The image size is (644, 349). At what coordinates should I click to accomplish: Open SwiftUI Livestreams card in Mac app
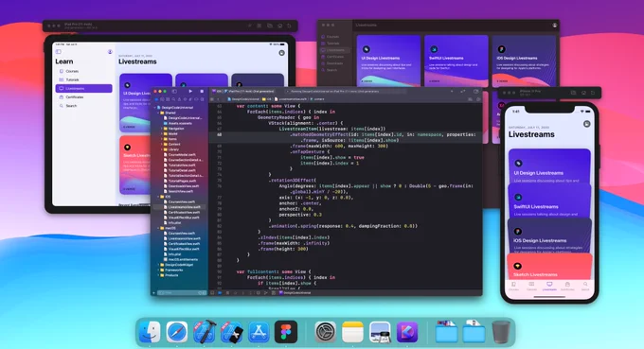click(456, 61)
